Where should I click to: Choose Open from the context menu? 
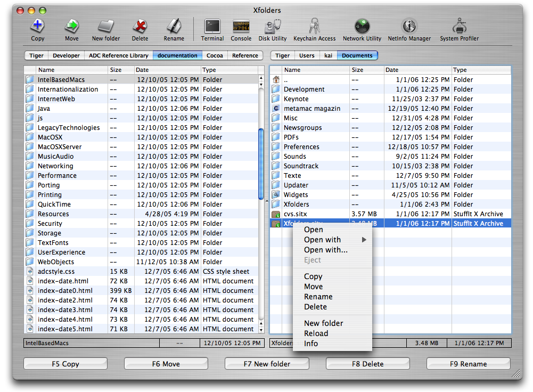[332, 230]
